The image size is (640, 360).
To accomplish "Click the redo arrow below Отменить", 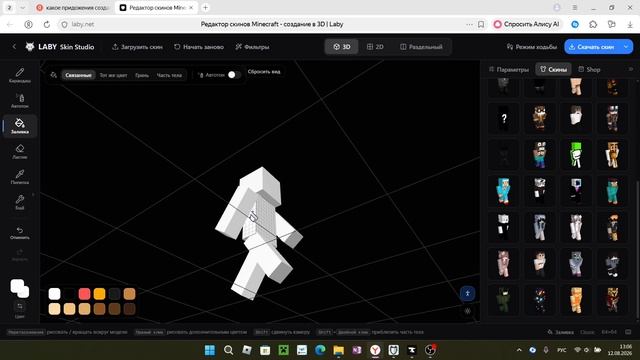I will point(20,254).
